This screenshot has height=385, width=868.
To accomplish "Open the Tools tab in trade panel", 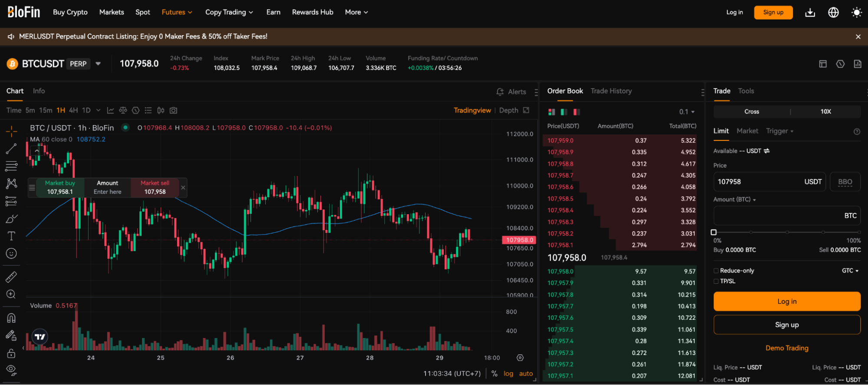I will tap(746, 91).
